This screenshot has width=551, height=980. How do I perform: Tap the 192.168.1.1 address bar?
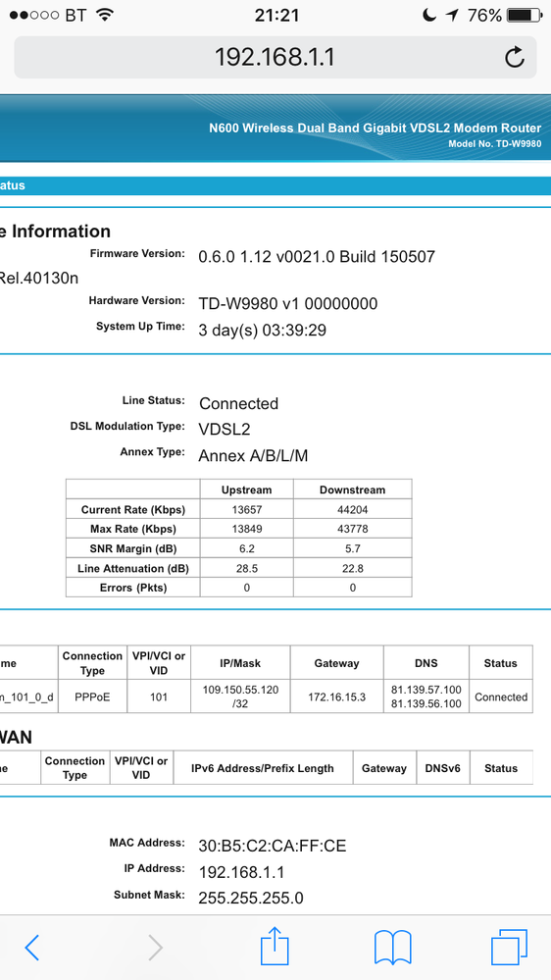(275, 58)
